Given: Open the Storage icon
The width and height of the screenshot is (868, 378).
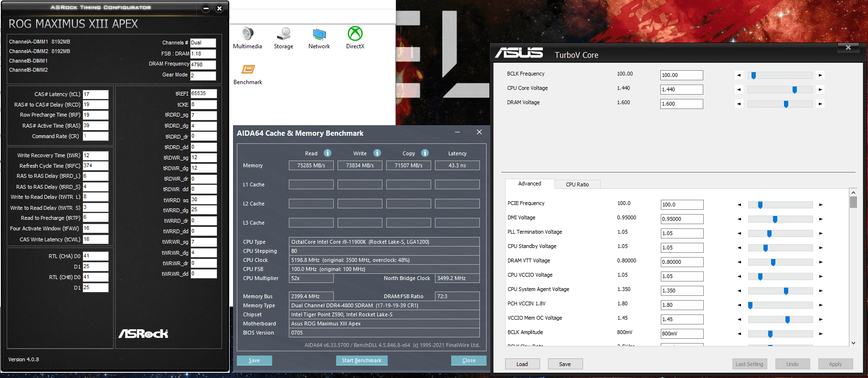Looking at the screenshot, I should (x=284, y=38).
